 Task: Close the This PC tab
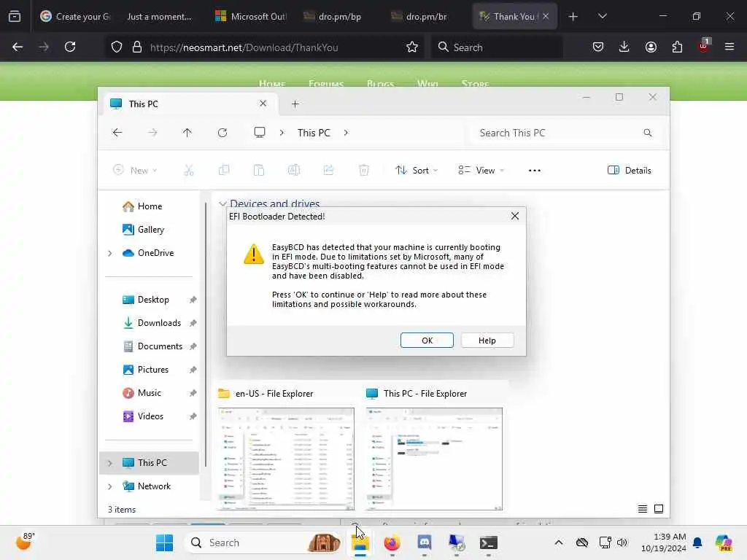click(x=263, y=104)
